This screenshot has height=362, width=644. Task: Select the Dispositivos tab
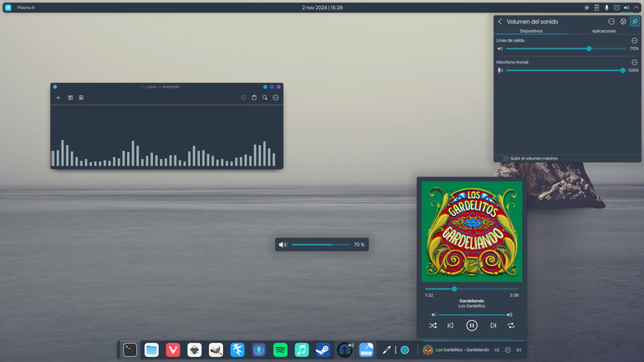tap(531, 31)
